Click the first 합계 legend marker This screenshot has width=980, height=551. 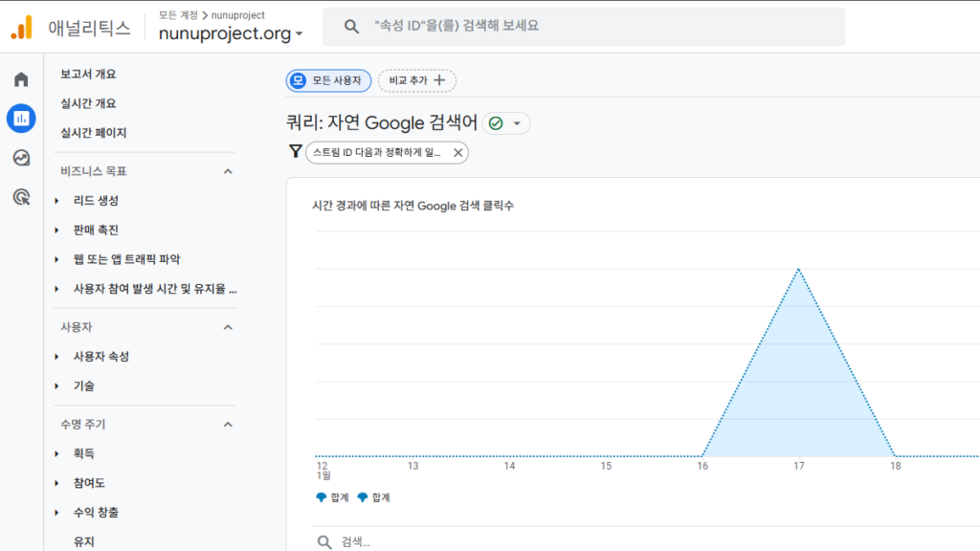point(322,497)
